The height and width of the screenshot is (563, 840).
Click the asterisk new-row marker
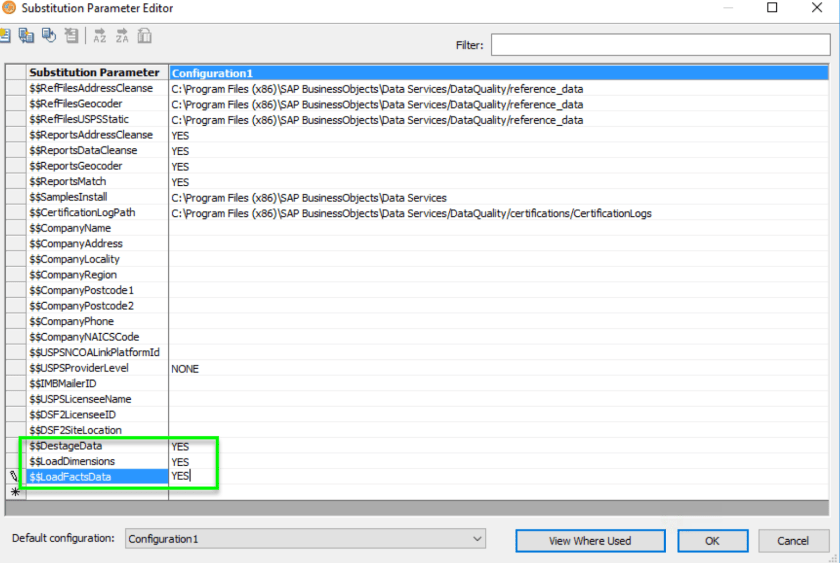point(14,492)
